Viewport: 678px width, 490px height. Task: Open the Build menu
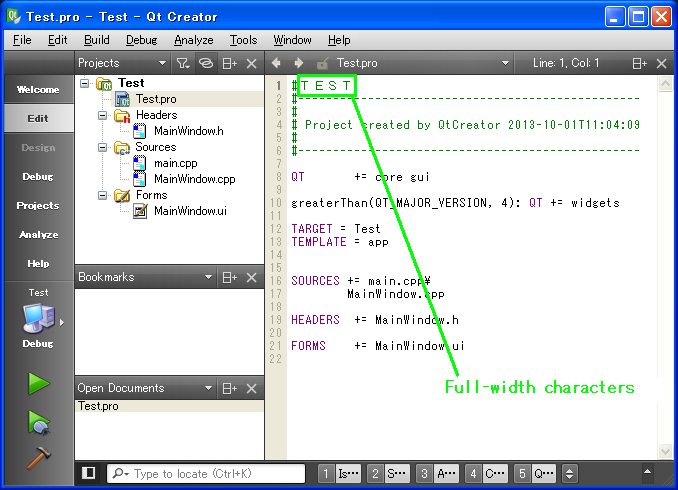(x=97, y=40)
